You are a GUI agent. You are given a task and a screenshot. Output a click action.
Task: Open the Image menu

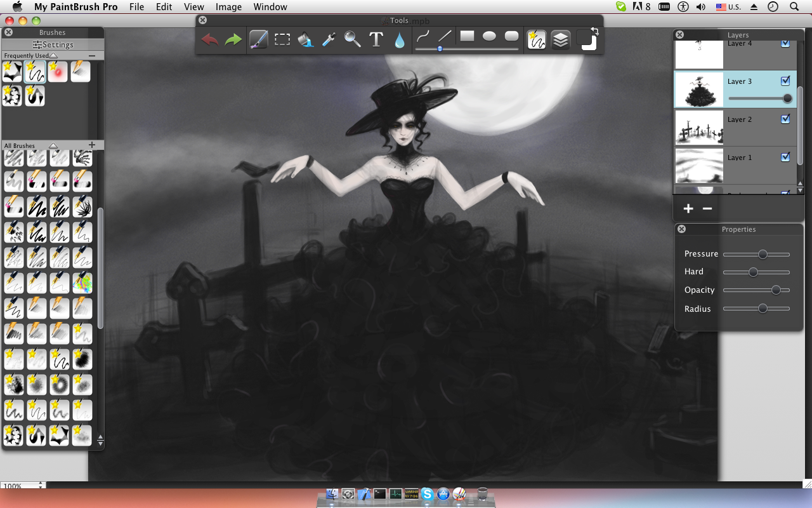point(228,7)
